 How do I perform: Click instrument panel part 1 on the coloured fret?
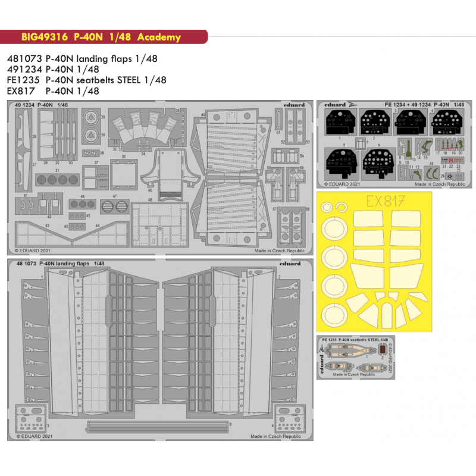[340, 122]
